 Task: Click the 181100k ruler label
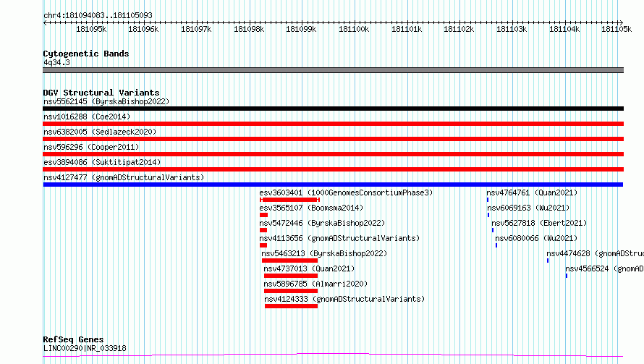[354, 29]
